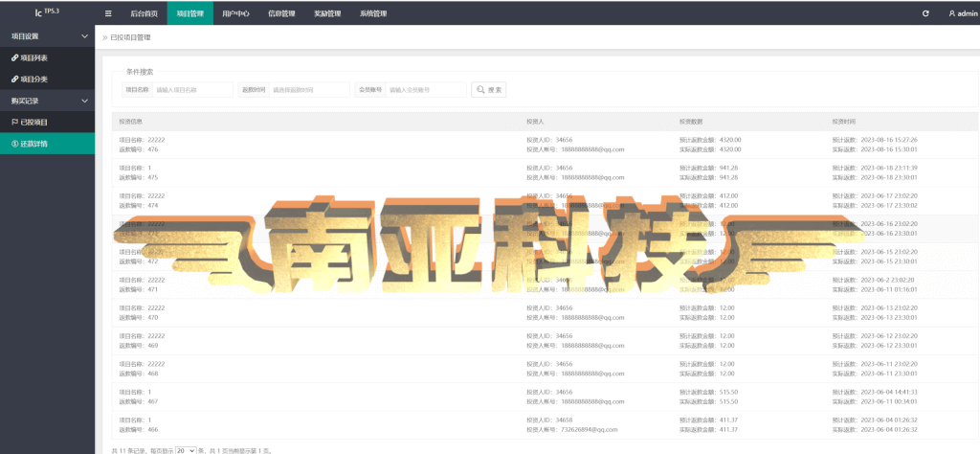Click the 投资时间 column header
The width and height of the screenshot is (980, 454).
pos(844,122)
